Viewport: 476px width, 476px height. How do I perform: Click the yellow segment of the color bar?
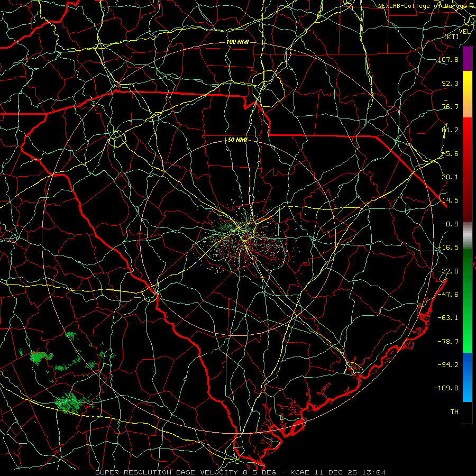[x=467, y=94]
